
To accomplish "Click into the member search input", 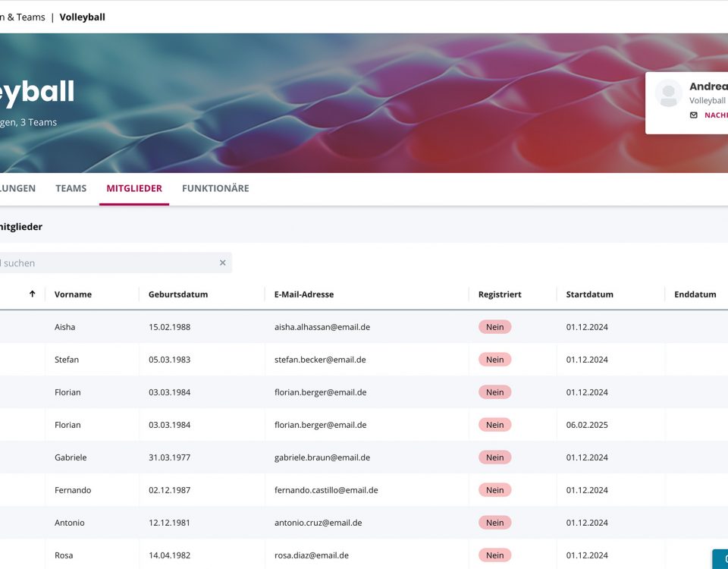I will (106, 263).
